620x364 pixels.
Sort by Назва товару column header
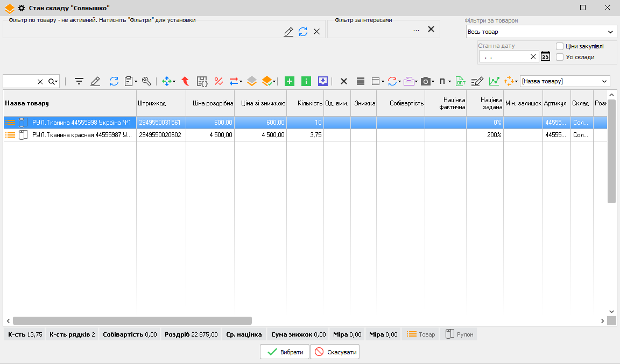69,103
